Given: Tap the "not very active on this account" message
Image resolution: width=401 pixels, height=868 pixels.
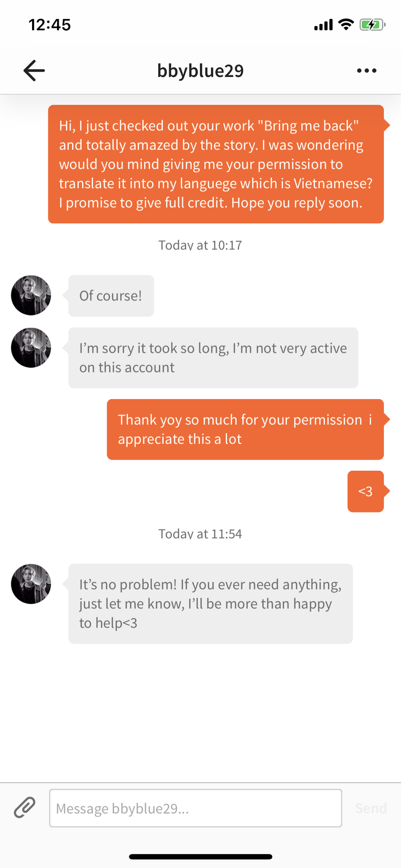Looking at the screenshot, I should click(213, 358).
